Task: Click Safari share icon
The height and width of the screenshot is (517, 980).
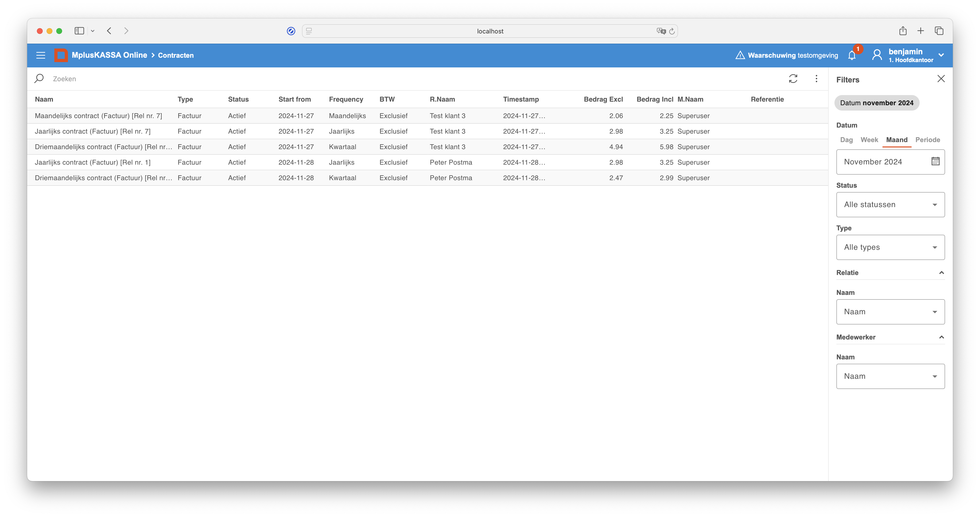Action: pos(903,31)
